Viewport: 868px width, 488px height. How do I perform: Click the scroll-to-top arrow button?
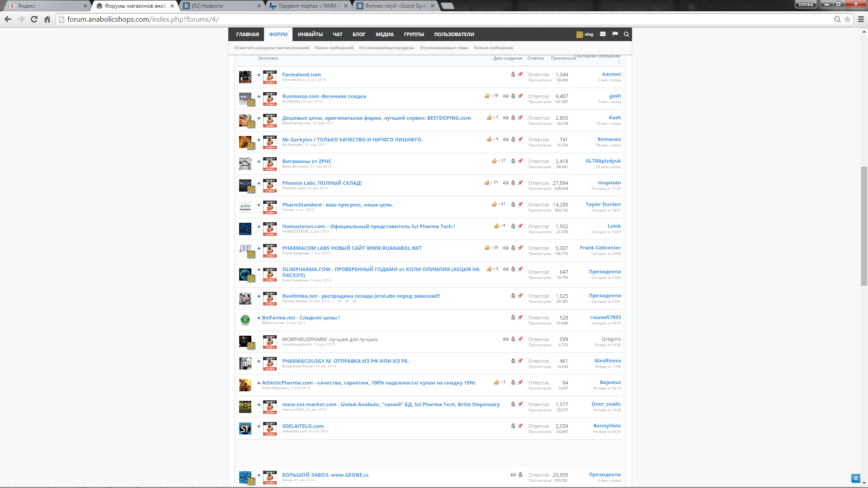click(855, 478)
